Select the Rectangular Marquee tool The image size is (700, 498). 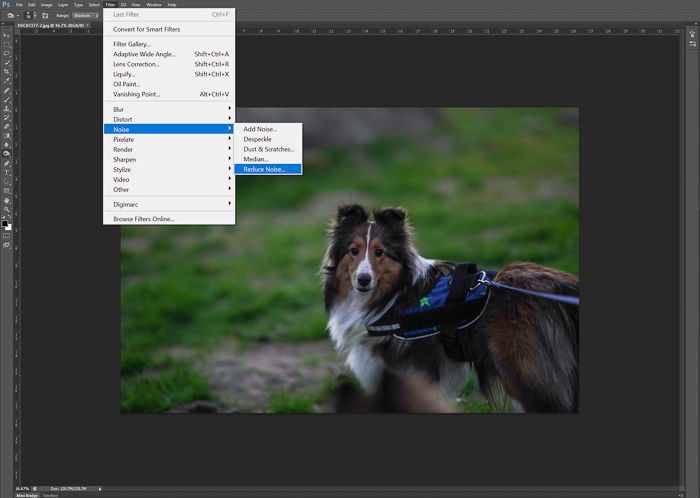[6, 45]
